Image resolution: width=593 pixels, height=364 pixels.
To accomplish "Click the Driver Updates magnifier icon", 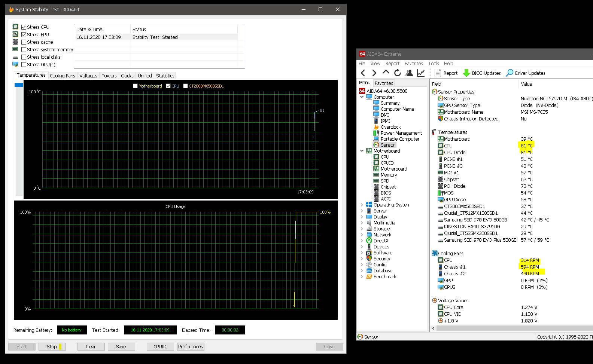I will pyautogui.click(x=510, y=73).
